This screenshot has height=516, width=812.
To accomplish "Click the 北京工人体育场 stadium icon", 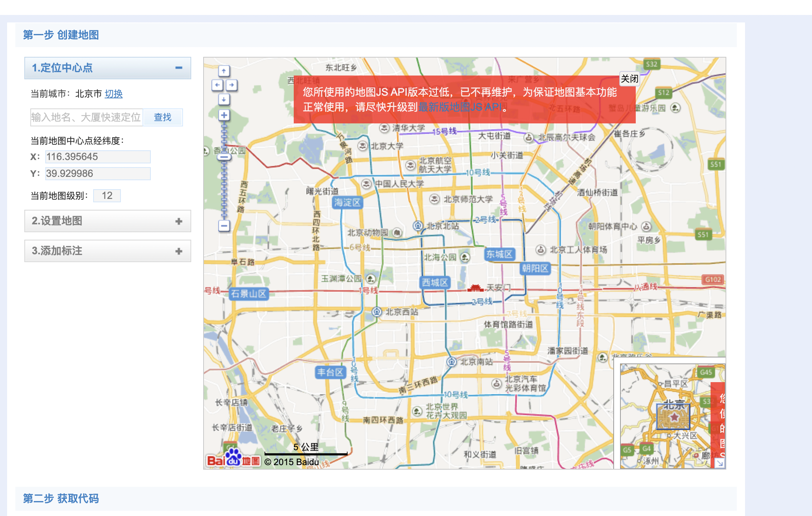I will [540, 250].
